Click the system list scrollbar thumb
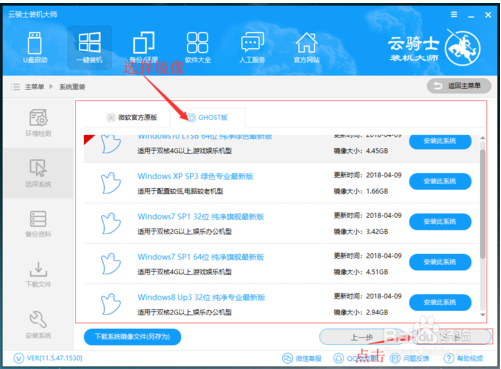This screenshot has width=501, height=369. coord(482,204)
